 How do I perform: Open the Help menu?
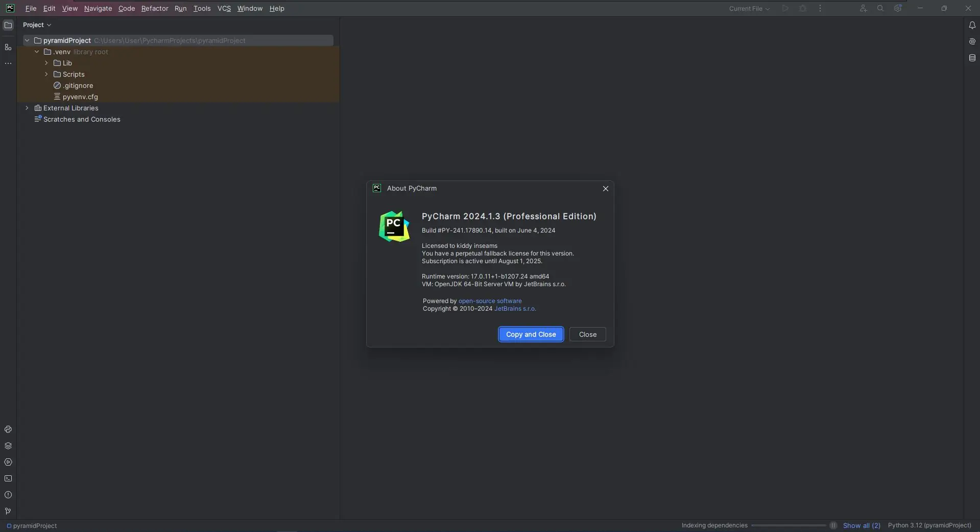click(277, 9)
